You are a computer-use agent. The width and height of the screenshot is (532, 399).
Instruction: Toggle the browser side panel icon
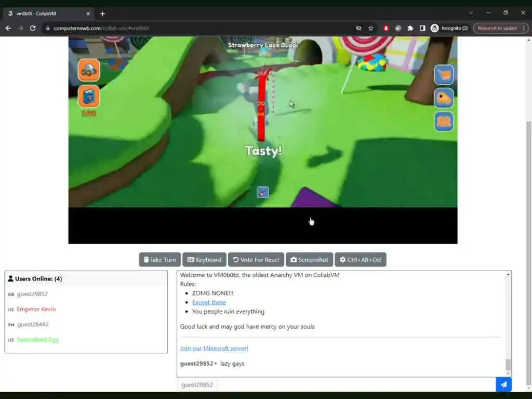tap(422, 28)
